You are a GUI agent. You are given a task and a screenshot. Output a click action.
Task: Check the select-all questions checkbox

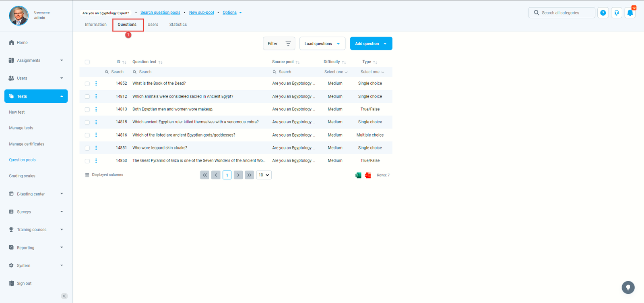tap(87, 62)
